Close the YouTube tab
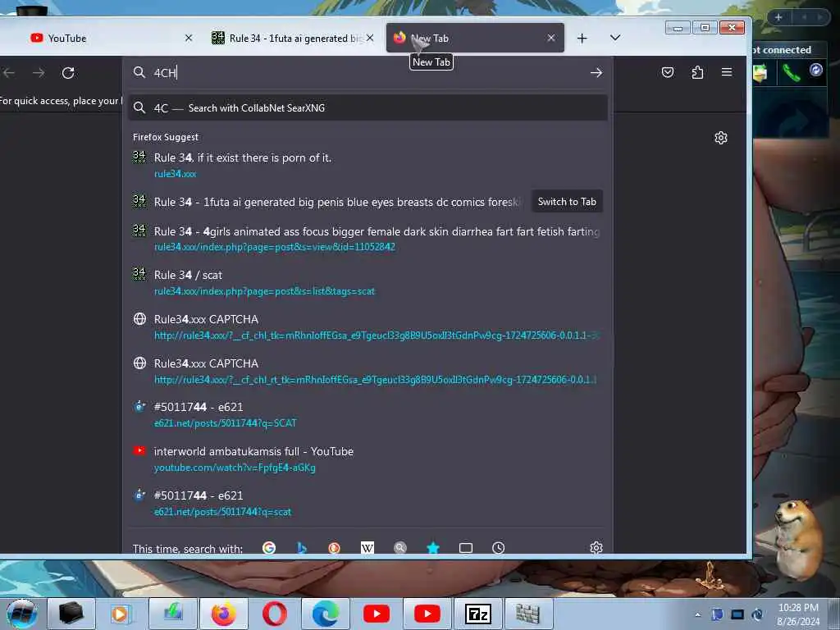Screen dimensions: 840x630 189,38
